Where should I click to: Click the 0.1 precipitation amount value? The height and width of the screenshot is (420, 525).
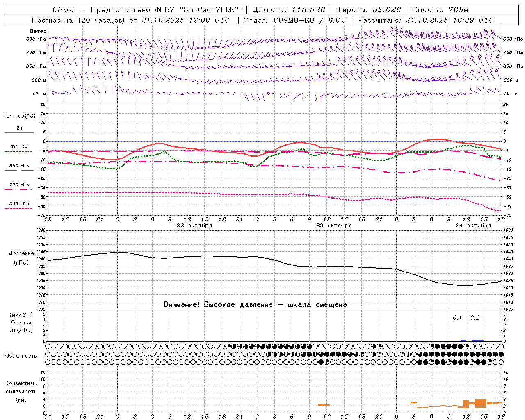coord(457,318)
